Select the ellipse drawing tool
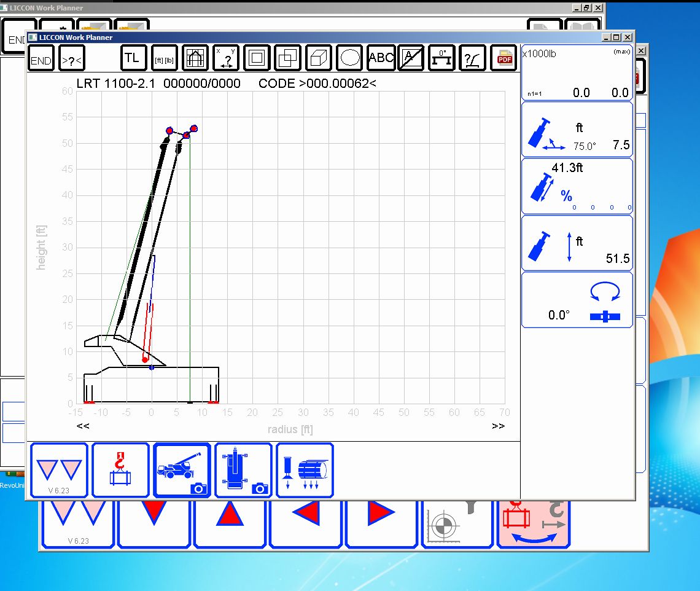The width and height of the screenshot is (700, 591). [349, 58]
